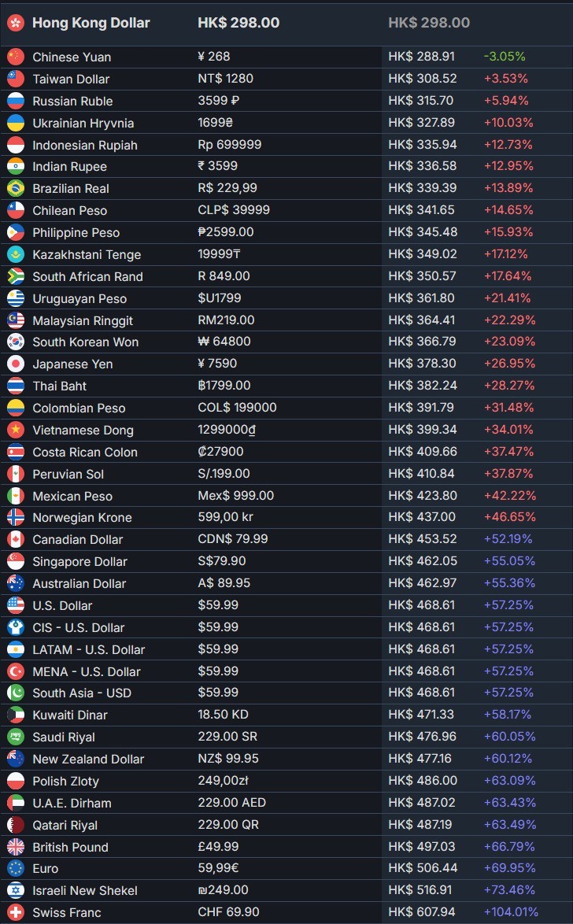Click the Chinese Yuan flag icon
Screen dimensions: 573x924
(16, 57)
